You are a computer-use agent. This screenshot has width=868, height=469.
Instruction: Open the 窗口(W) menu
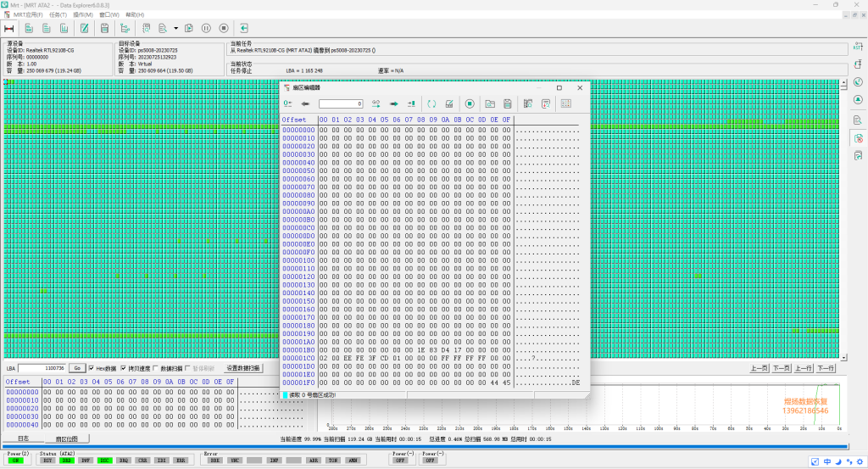(x=109, y=15)
